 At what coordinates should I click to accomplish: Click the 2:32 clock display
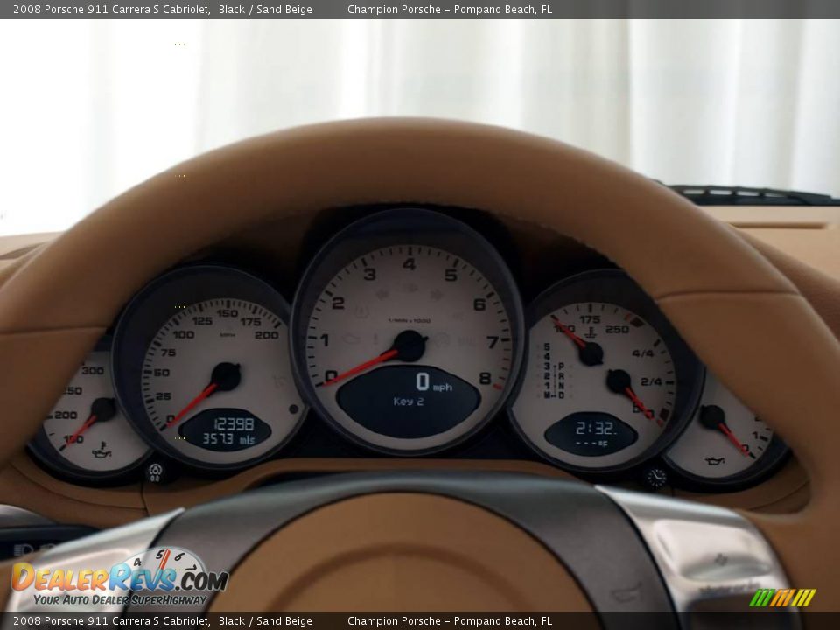pos(595,428)
